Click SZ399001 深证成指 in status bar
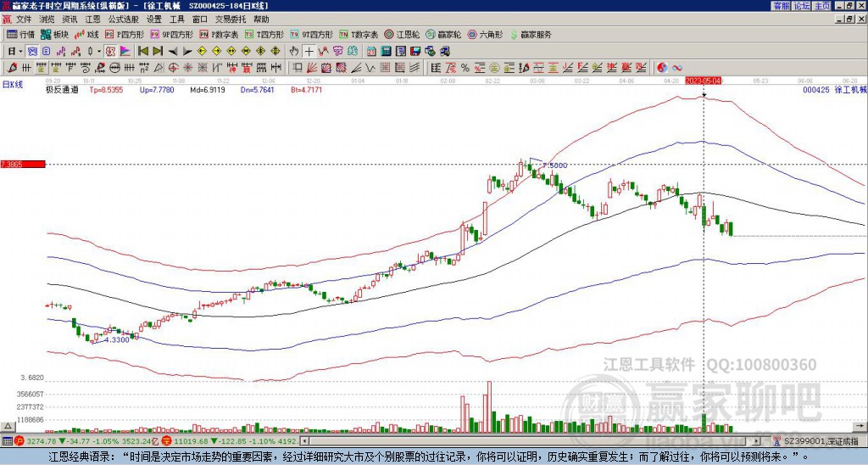 pyautogui.click(x=821, y=441)
